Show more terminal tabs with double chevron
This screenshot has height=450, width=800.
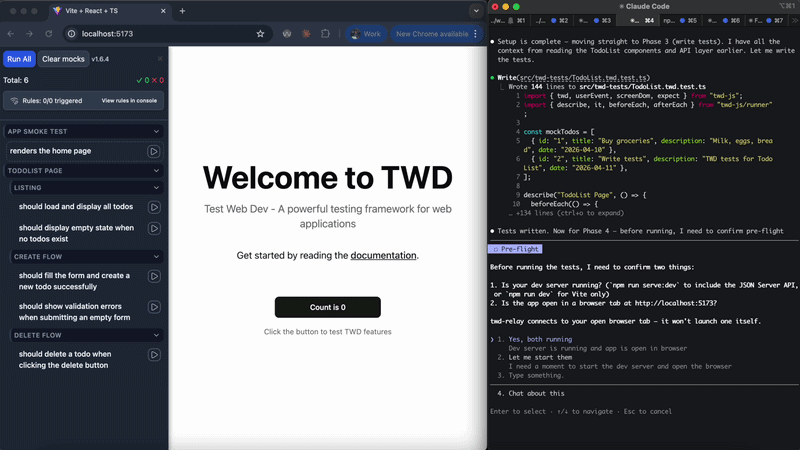tap(794, 20)
